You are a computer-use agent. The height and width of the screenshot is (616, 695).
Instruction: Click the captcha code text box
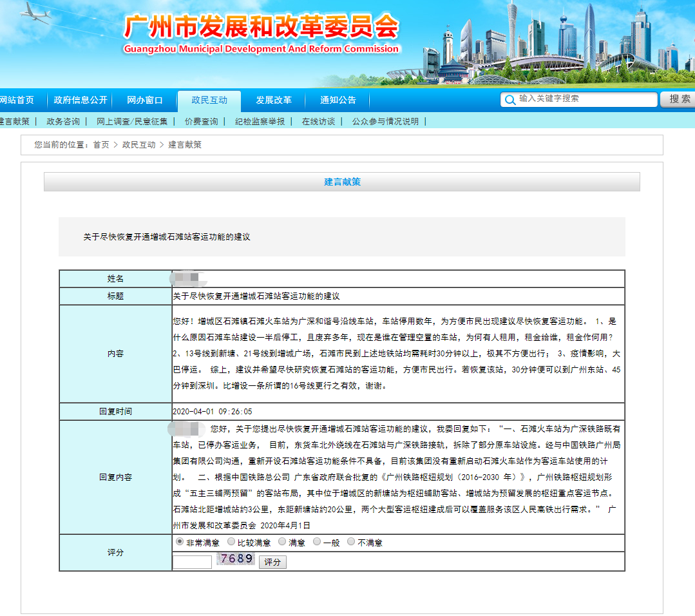(192, 562)
